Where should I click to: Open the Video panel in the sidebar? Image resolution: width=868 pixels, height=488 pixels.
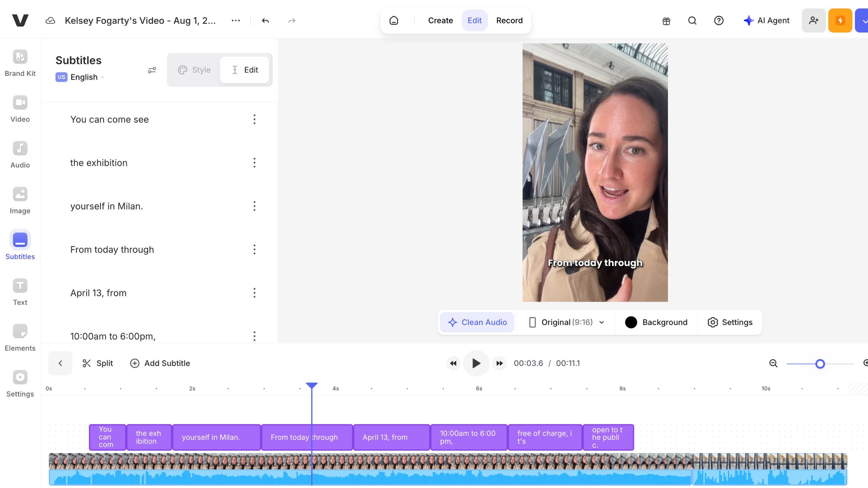pyautogui.click(x=20, y=109)
